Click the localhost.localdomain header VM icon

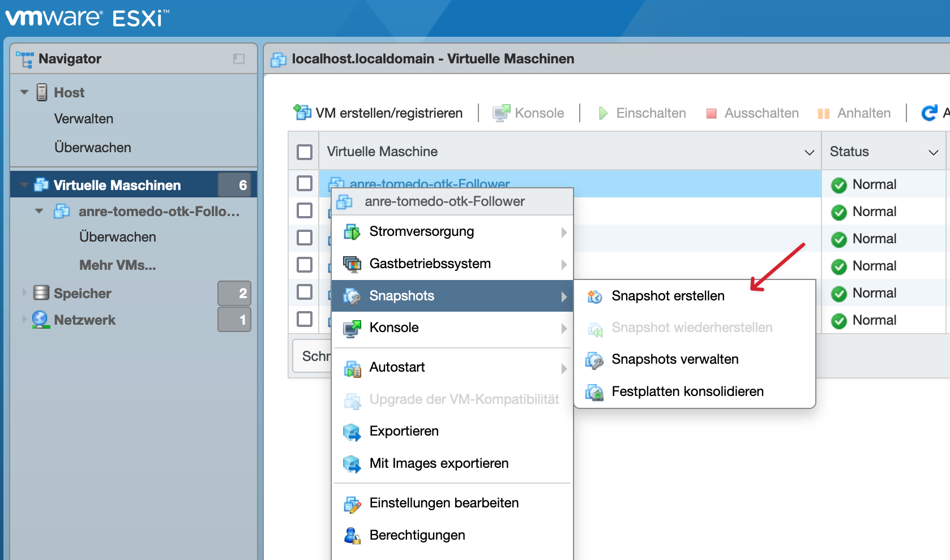[279, 59]
